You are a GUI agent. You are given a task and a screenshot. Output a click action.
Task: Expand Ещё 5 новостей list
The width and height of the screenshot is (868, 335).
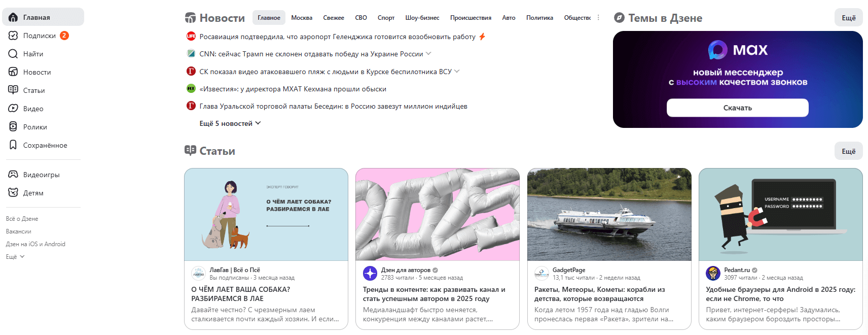pyautogui.click(x=230, y=123)
